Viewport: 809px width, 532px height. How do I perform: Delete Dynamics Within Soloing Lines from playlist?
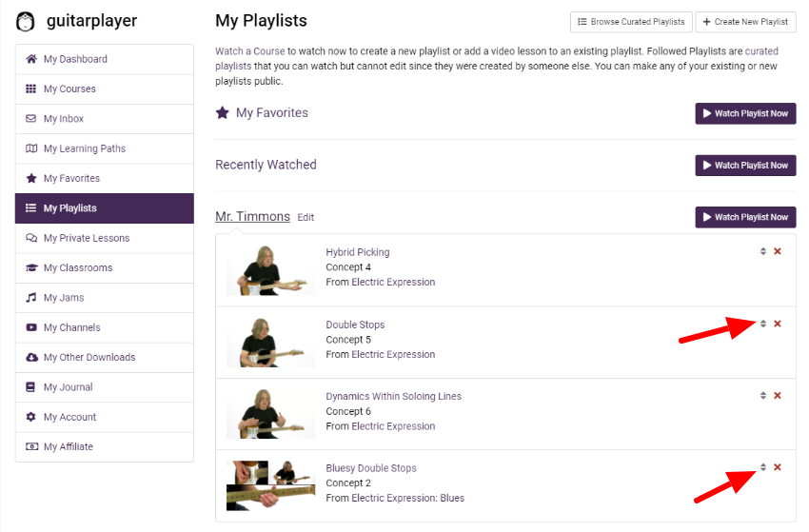point(778,395)
